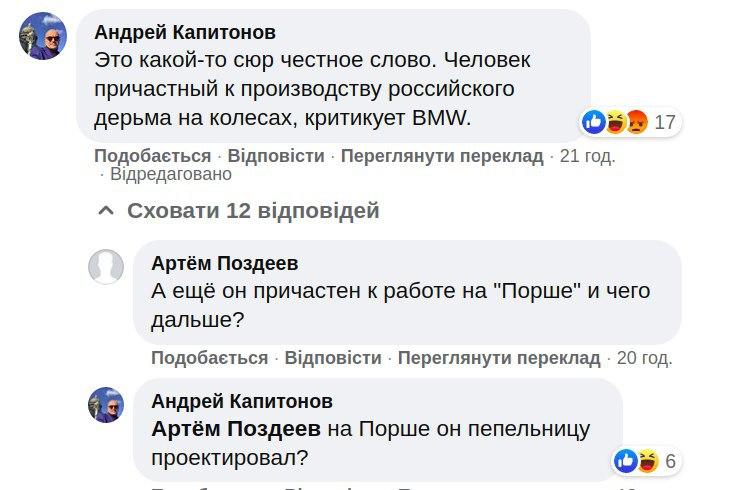Reply to Артём Поздеев's comment
This screenshot has height=490, width=732.
(x=332, y=358)
